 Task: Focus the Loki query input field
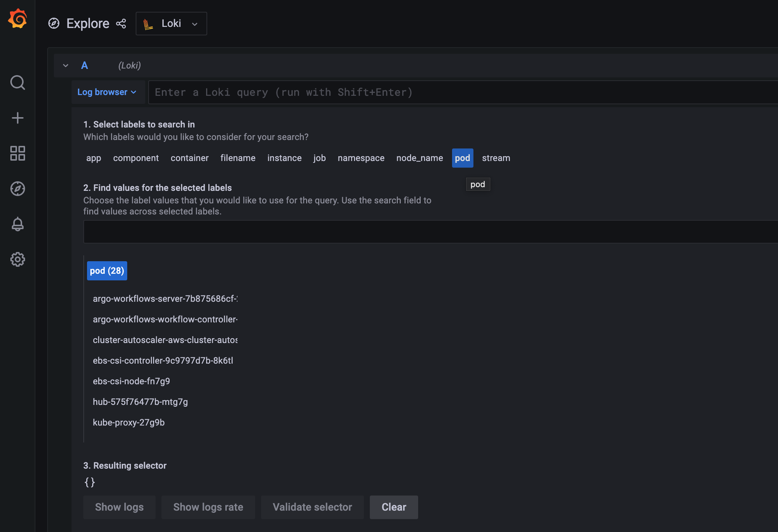463,92
